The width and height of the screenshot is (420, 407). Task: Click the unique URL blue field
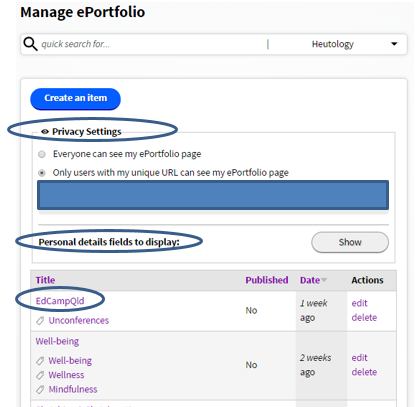click(213, 195)
